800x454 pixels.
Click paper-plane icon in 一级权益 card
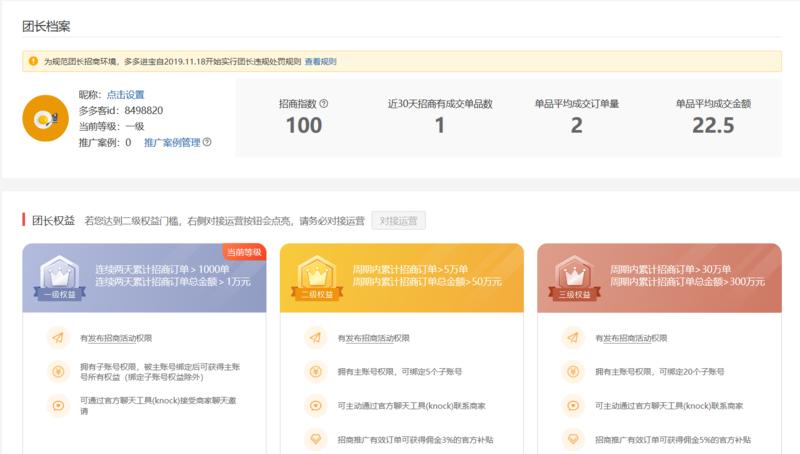(58, 338)
